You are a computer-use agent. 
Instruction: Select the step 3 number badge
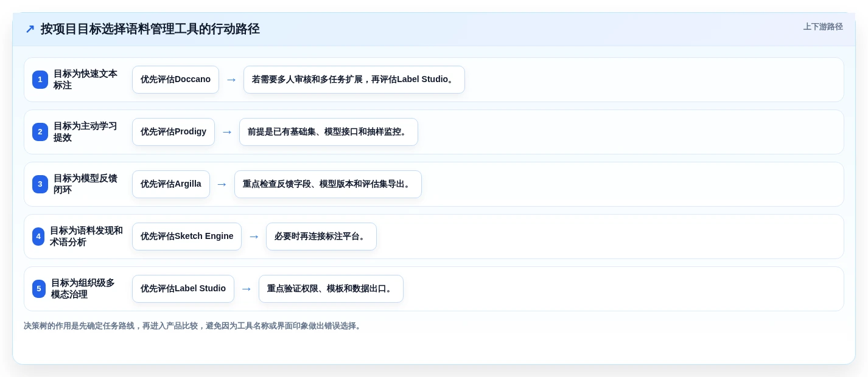point(40,184)
